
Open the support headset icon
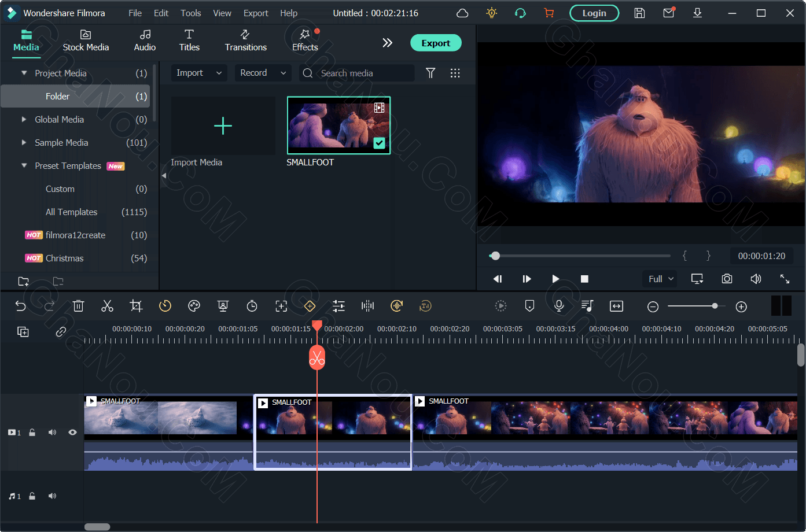(x=520, y=13)
